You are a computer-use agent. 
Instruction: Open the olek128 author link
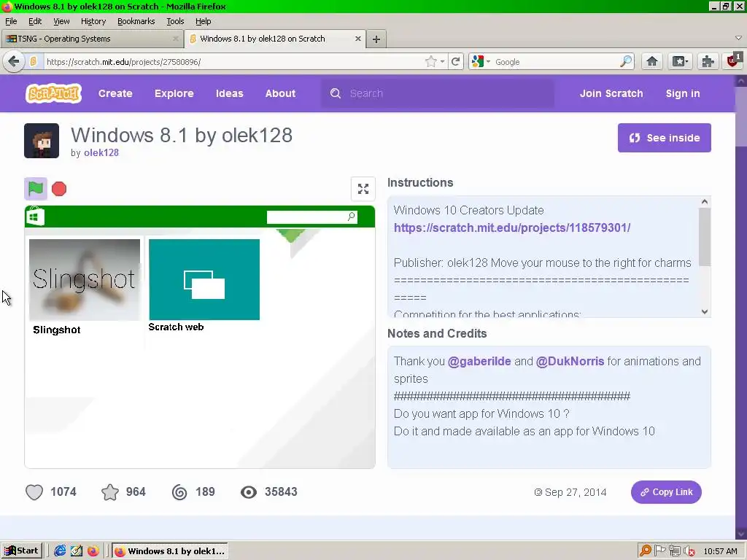(x=101, y=153)
